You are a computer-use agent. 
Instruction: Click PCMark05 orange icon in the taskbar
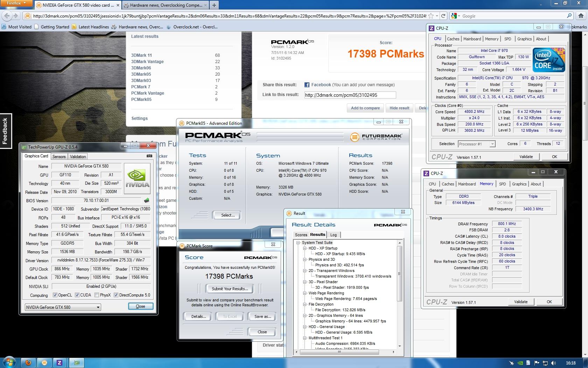click(x=44, y=363)
